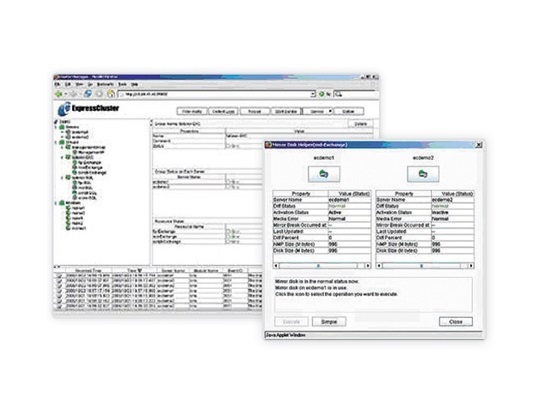
Task: Go back with the green browser arrow
Action: [59, 94]
